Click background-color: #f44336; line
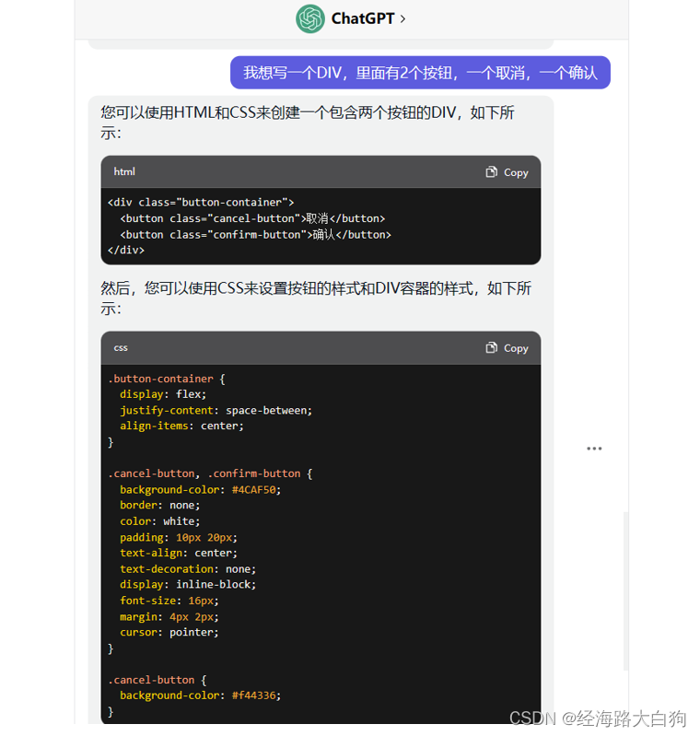 (201, 695)
